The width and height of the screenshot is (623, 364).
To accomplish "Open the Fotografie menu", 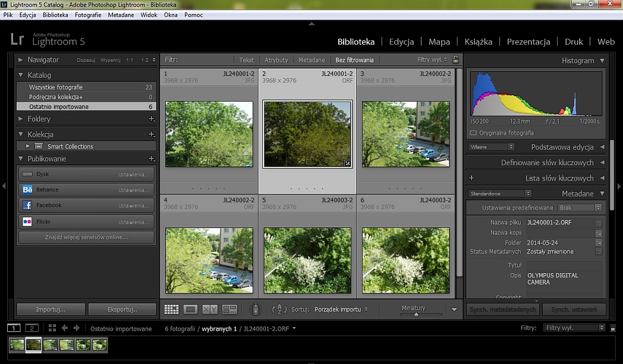I will [x=88, y=15].
